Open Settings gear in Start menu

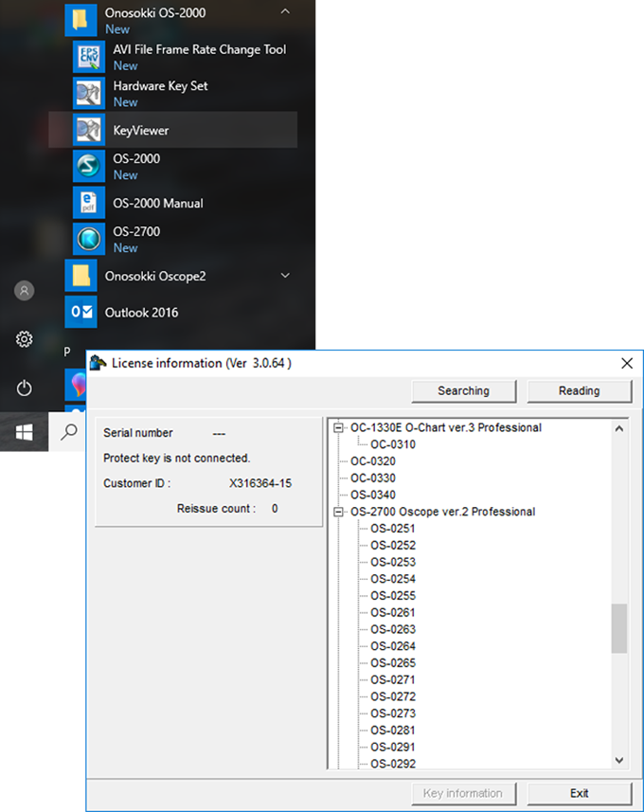pyautogui.click(x=24, y=339)
